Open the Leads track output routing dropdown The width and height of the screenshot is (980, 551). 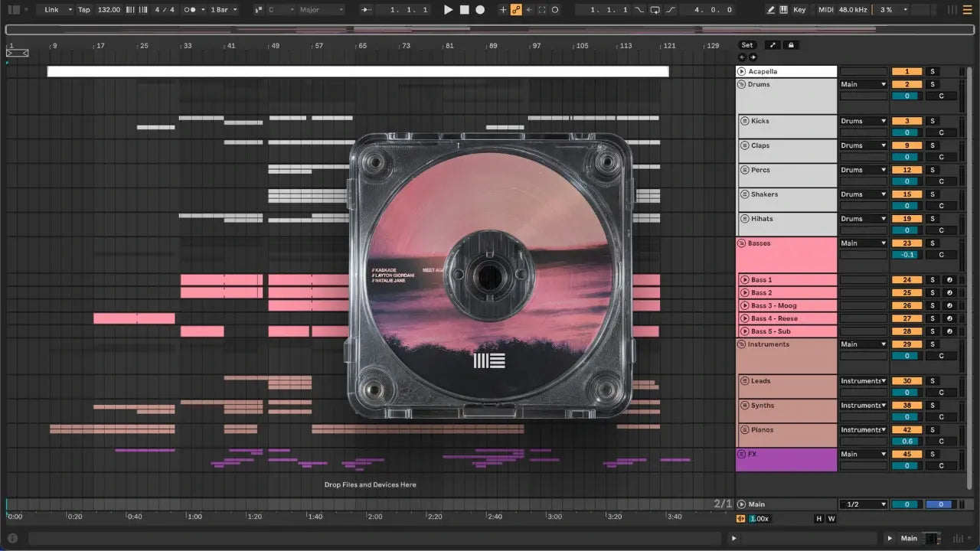pyautogui.click(x=864, y=381)
